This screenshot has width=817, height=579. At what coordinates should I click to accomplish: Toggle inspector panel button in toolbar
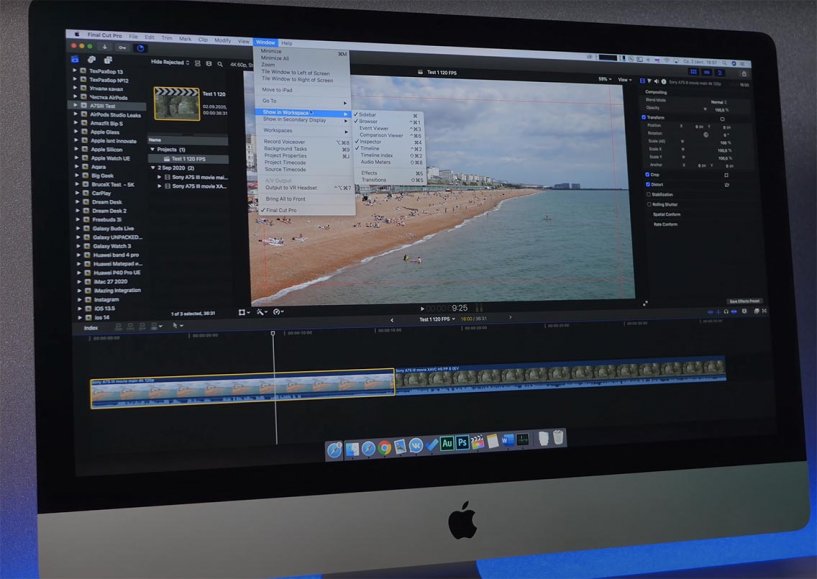coord(720,72)
